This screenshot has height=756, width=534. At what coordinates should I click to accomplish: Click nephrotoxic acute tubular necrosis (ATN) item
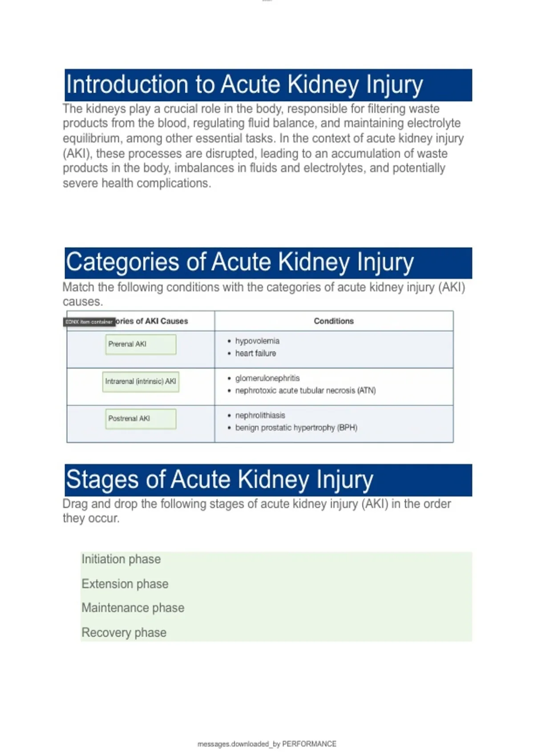pyautogui.click(x=305, y=391)
